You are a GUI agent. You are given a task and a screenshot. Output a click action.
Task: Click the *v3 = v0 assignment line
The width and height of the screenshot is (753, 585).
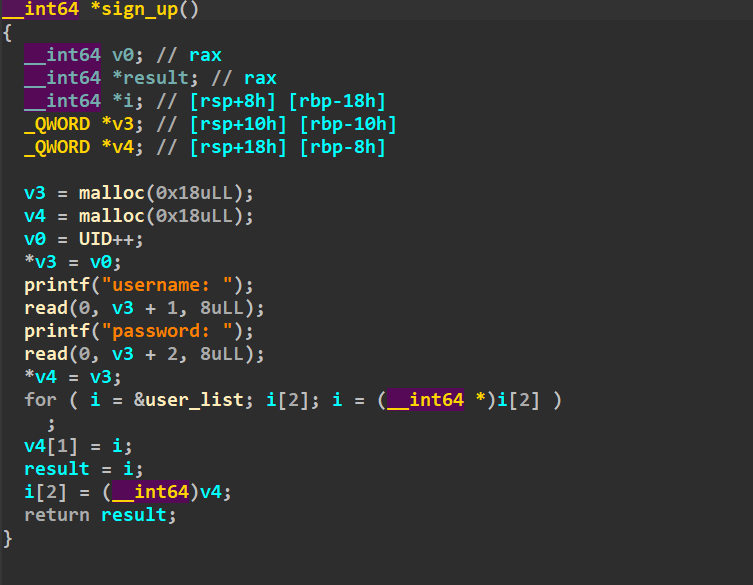(x=73, y=262)
